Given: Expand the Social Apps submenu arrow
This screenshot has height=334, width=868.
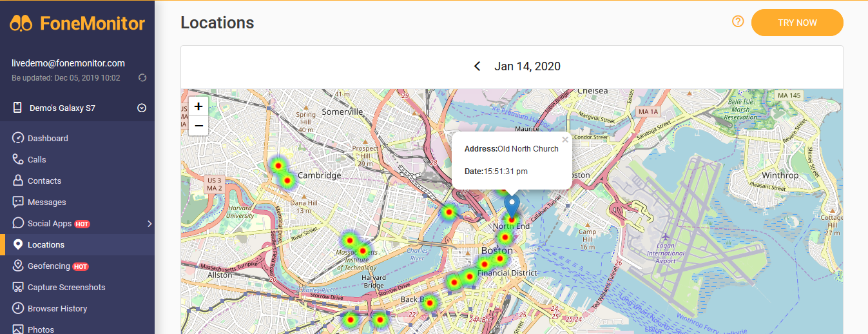Looking at the screenshot, I should point(149,224).
